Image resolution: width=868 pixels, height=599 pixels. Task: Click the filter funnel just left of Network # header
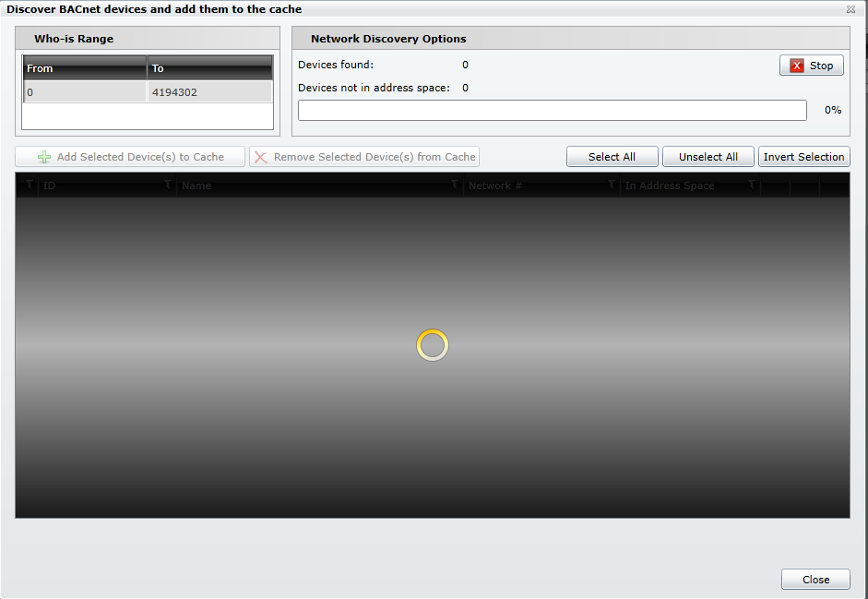[455, 186]
